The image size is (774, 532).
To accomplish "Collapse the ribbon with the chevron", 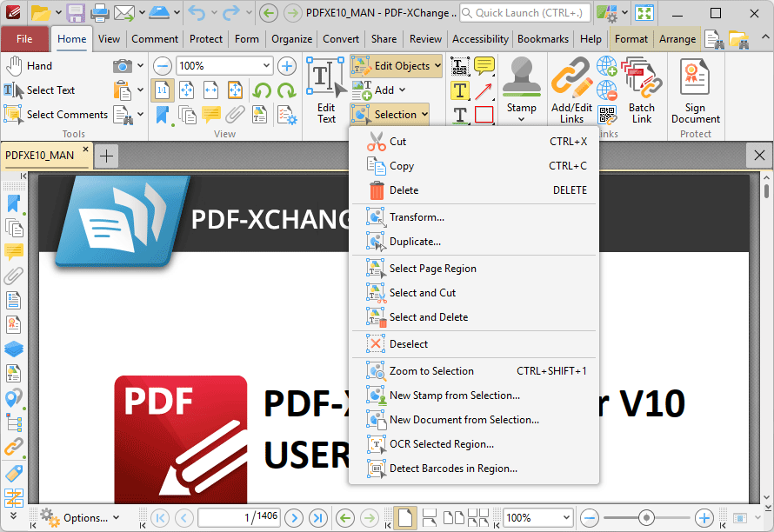I will pyautogui.click(x=764, y=37).
